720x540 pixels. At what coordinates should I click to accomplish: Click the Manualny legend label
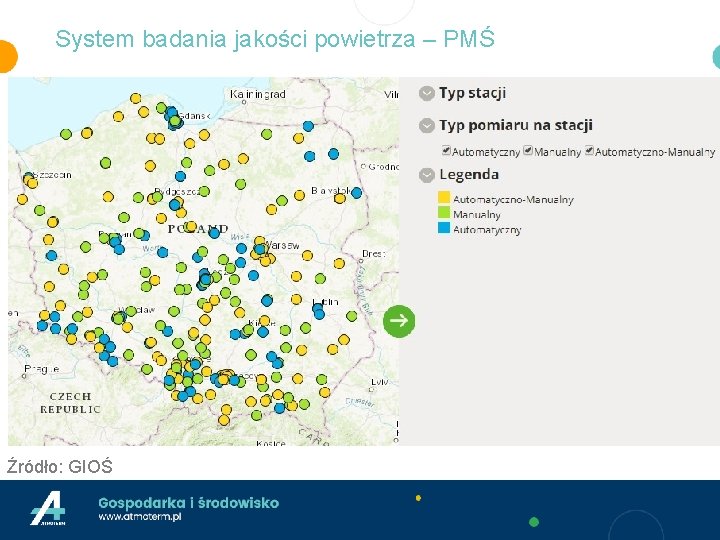[477, 214]
